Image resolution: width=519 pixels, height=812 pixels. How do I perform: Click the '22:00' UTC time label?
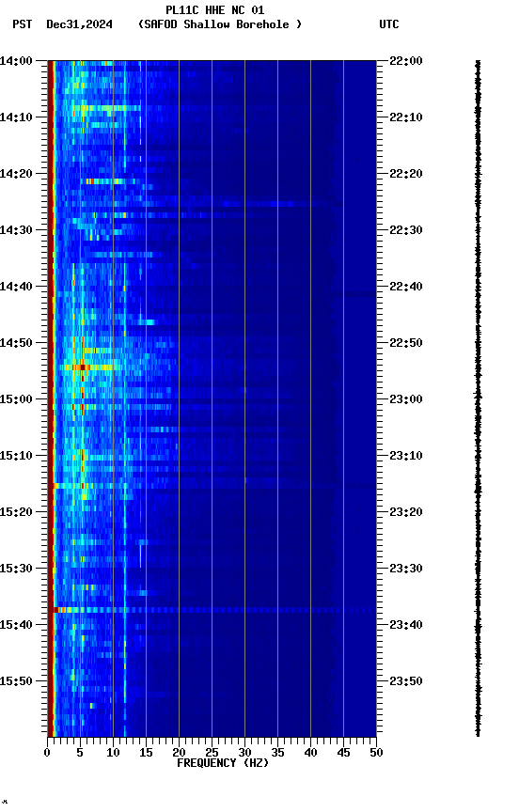[x=406, y=61]
